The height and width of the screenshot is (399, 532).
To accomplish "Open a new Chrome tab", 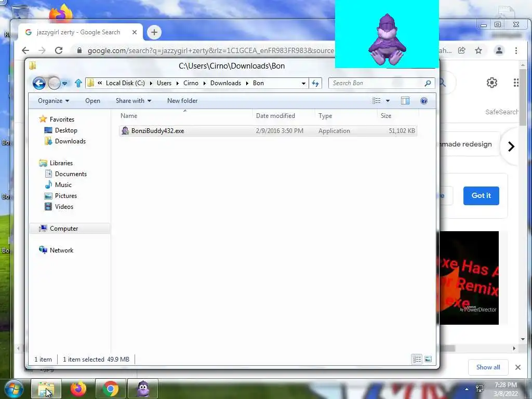I will tap(154, 32).
